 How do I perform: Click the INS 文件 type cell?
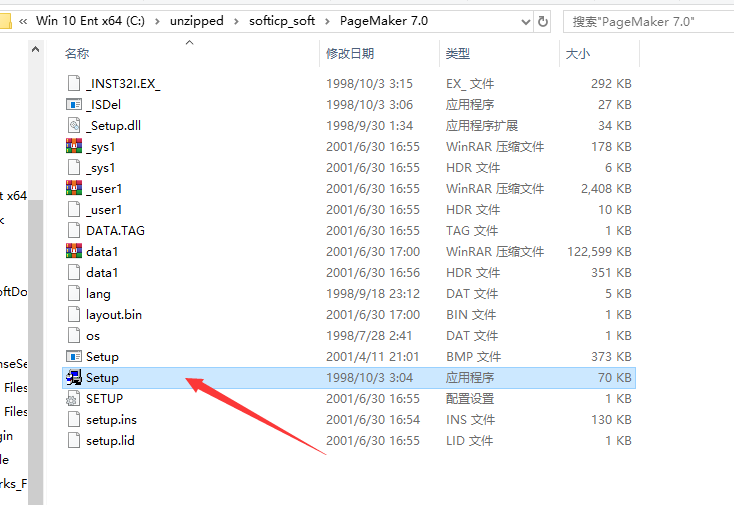click(x=470, y=419)
